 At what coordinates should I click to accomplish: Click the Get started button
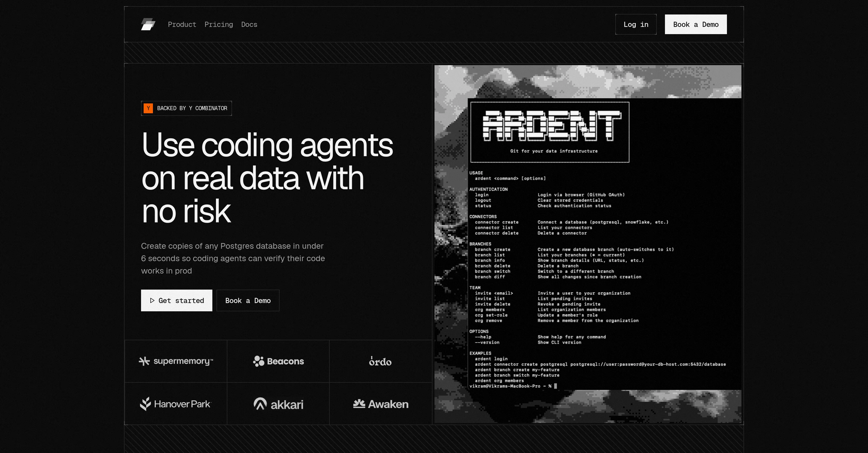[x=176, y=300]
